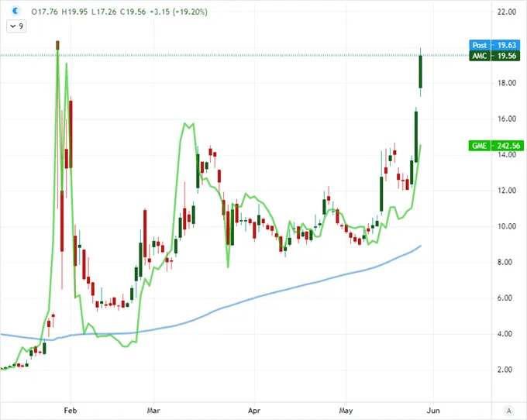The image size is (527, 420).
Task: Click the Apr label on the time axis
Action: tap(254, 410)
